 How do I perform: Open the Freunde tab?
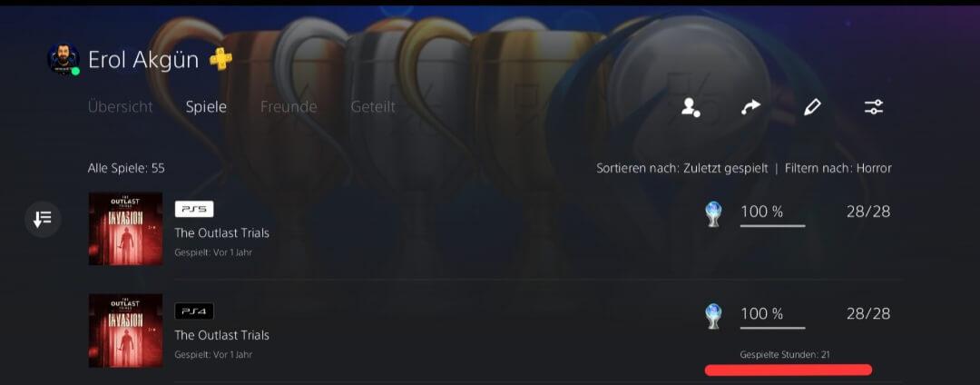289,107
